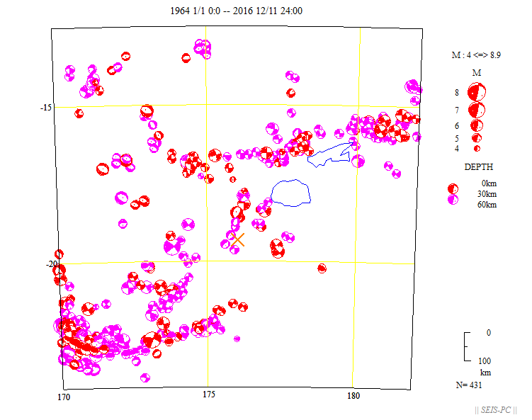532x420 pixels.
Task: Select the magnitude 4 legend beachball
Action: tap(477, 148)
